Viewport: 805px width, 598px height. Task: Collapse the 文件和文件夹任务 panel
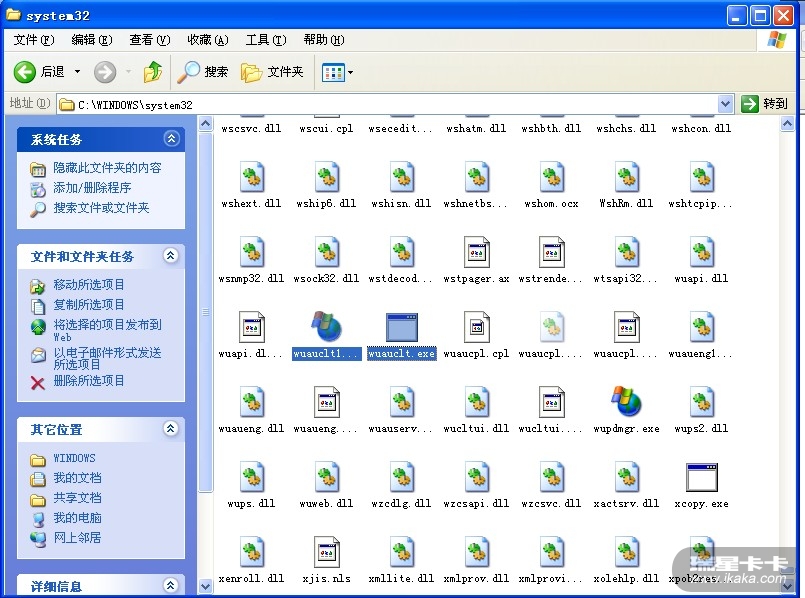point(171,255)
